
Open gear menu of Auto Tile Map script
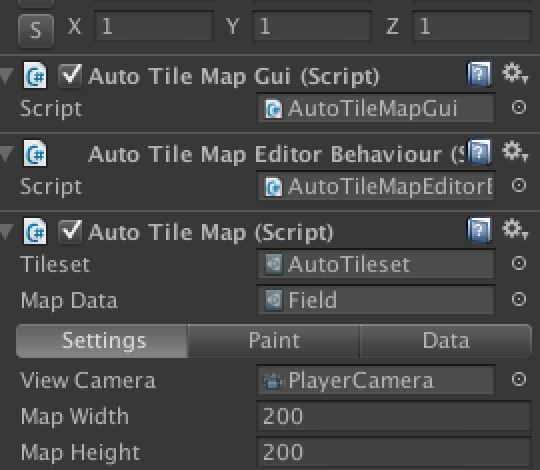tap(515, 229)
